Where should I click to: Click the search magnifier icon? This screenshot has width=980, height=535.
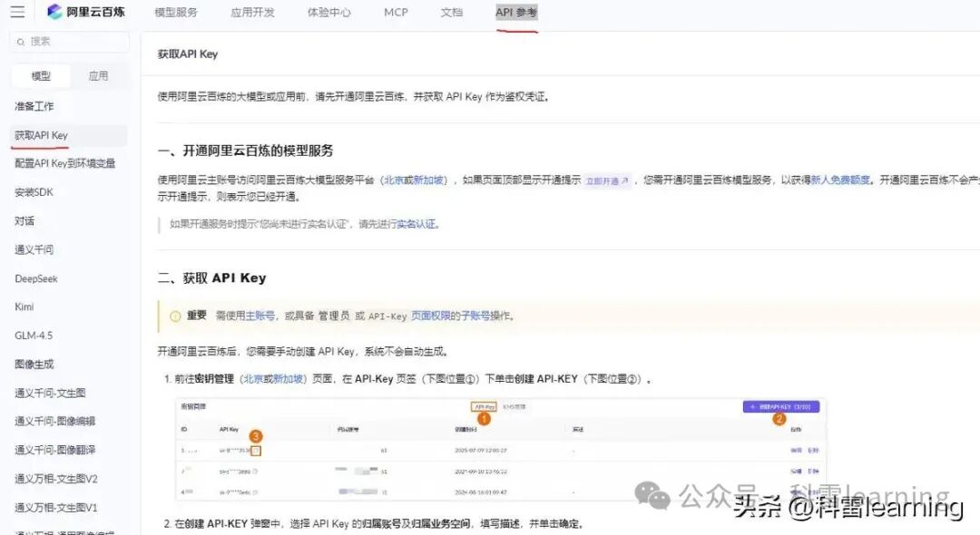(21, 42)
